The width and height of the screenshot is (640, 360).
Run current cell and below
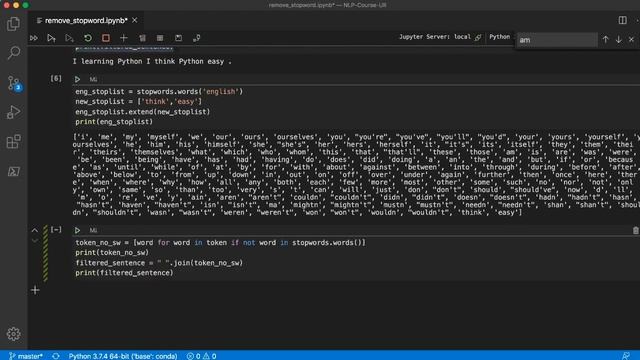(x=69, y=38)
